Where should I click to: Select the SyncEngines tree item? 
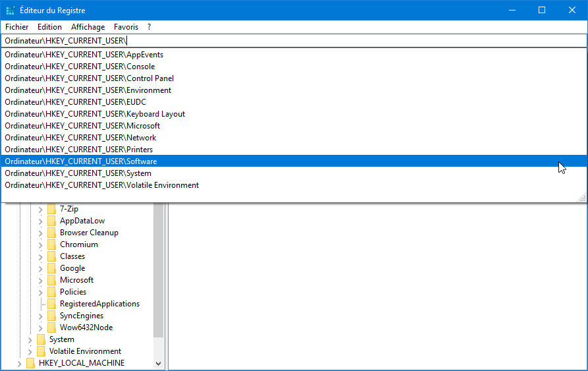[x=82, y=316]
